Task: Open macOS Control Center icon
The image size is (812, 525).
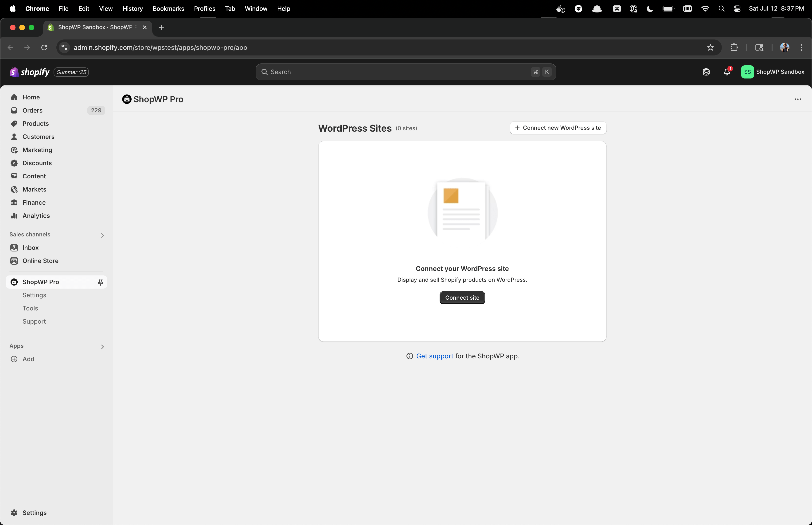Action: click(737, 8)
